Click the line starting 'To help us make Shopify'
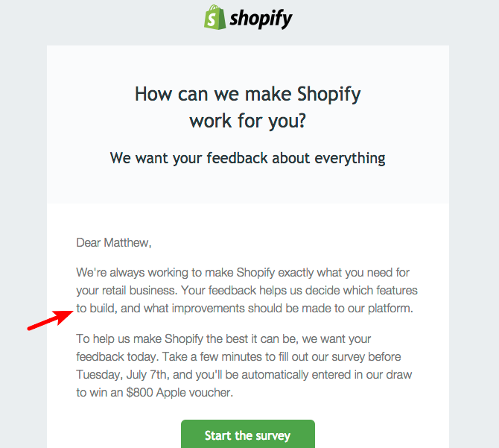 tap(223, 339)
